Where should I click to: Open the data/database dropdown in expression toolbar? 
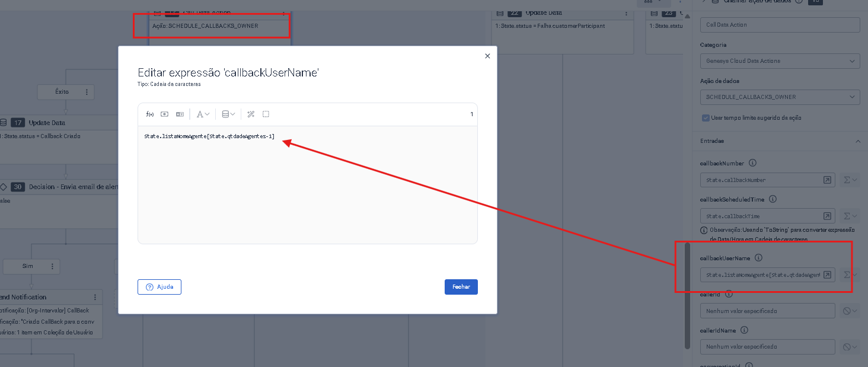click(x=228, y=114)
